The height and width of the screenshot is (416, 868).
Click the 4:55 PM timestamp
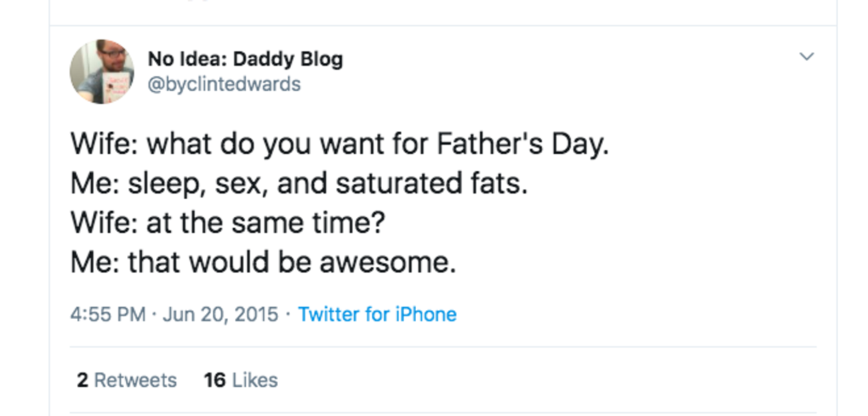(107, 315)
